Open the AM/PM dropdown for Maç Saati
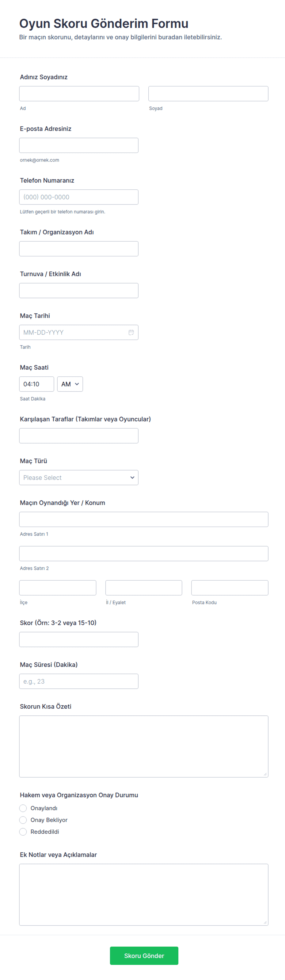Viewport: 285px width, 980px height. click(x=70, y=384)
